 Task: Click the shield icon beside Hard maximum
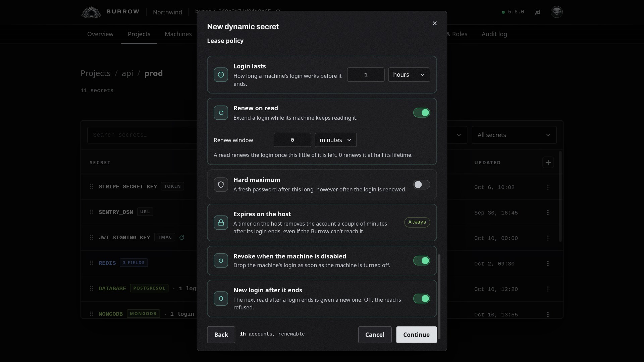tap(221, 185)
